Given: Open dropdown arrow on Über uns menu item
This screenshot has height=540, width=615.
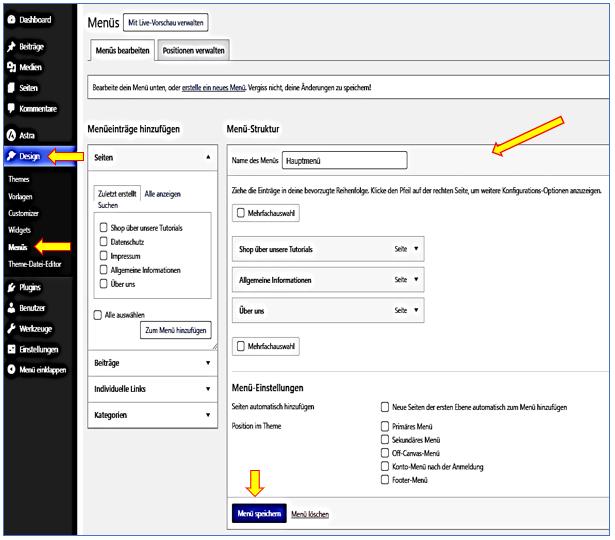Looking at the screenshot, I should coord(415,311).
